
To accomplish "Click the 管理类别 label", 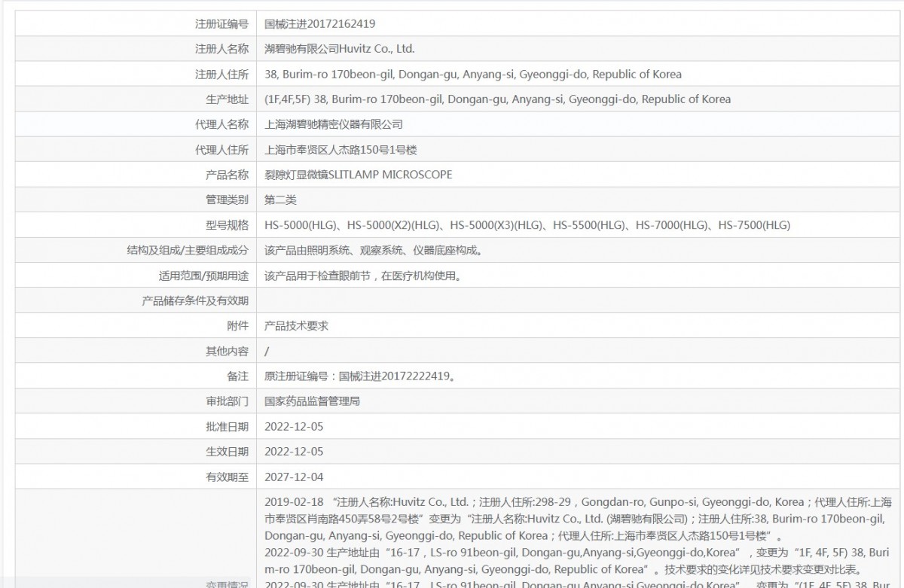I will coord(227,200).
